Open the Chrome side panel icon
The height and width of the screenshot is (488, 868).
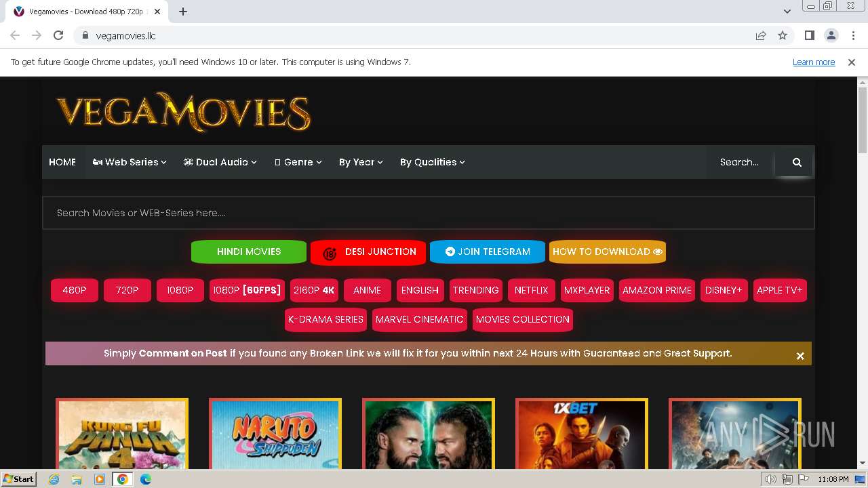[809, 35]
